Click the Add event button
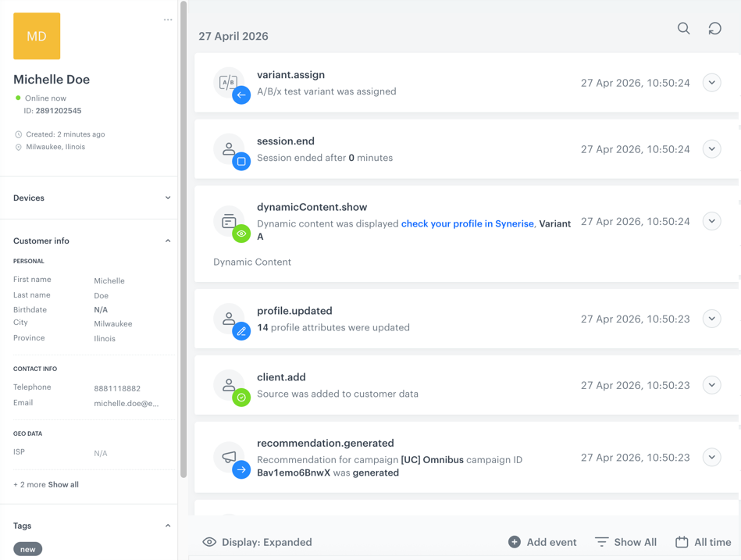Viewport: 741px width, 560px height. (542, 542)
